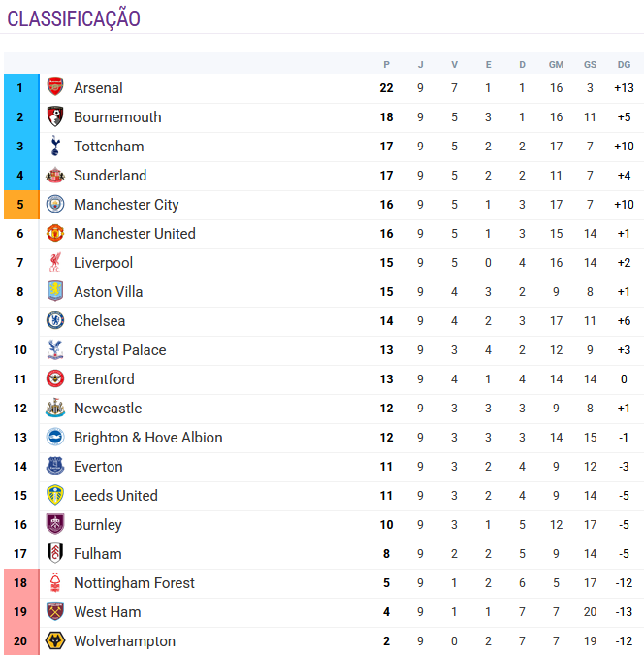Select the Chelsea badge icon
The image size is (644, 655).
(55, 321)
